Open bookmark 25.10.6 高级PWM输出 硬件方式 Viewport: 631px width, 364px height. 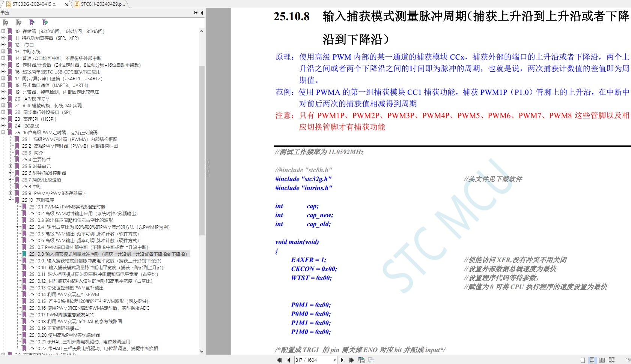84,240
